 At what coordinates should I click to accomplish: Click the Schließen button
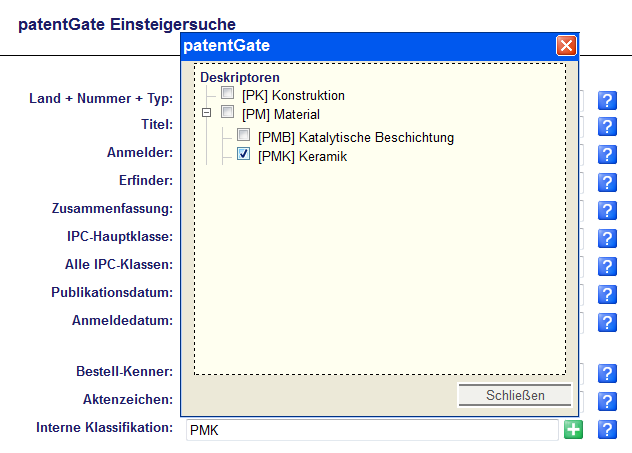point(515,395)
